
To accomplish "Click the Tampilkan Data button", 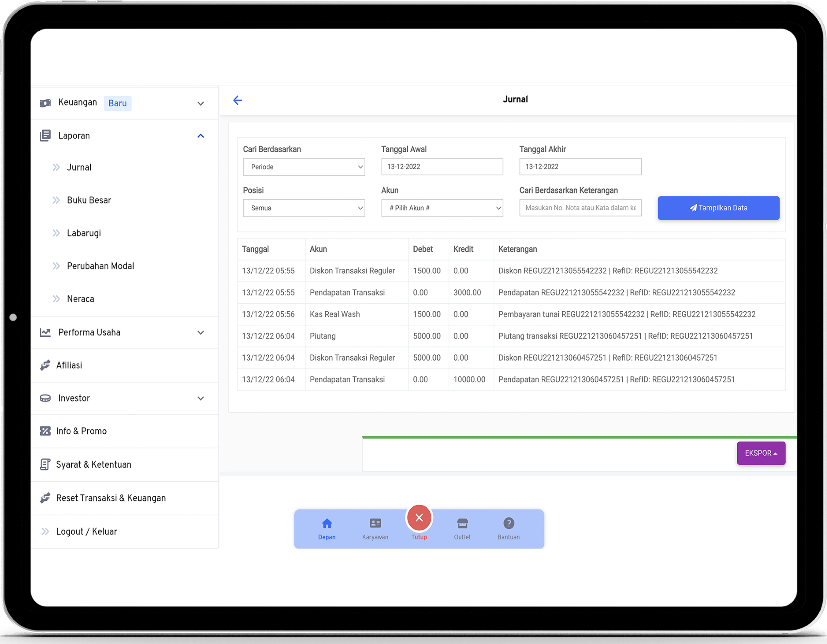I will coord(719,208).
